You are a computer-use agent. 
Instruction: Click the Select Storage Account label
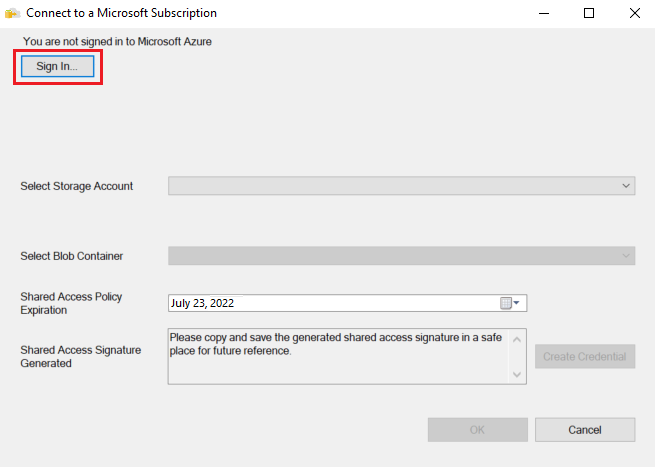pos(77,186)
